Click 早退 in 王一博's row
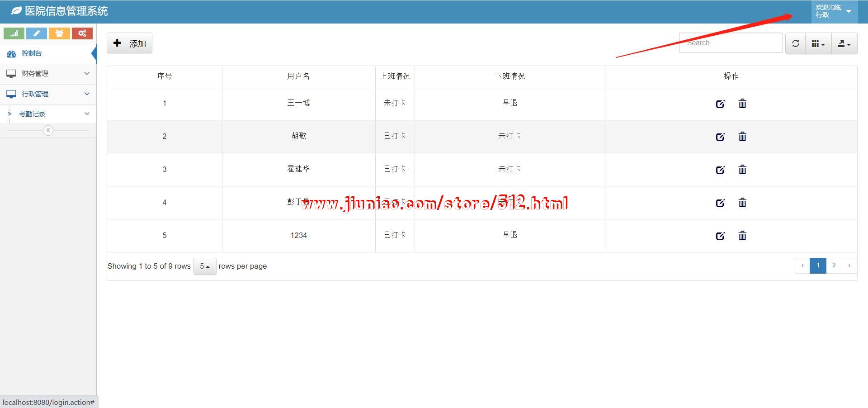 coord(510,103)
